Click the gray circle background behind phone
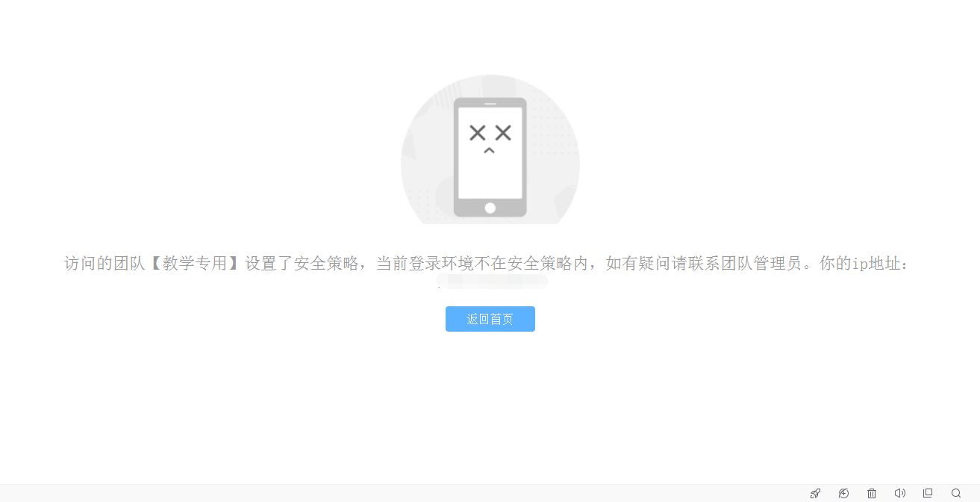This screenshot has width=980, height=502. tap(425, 149)
